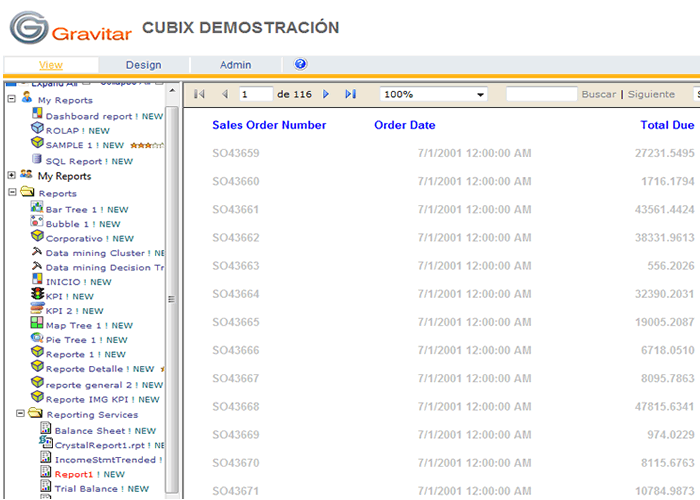
Task: Open the Report1 report link
Action: pyautogui.click(x=73, y=474)
